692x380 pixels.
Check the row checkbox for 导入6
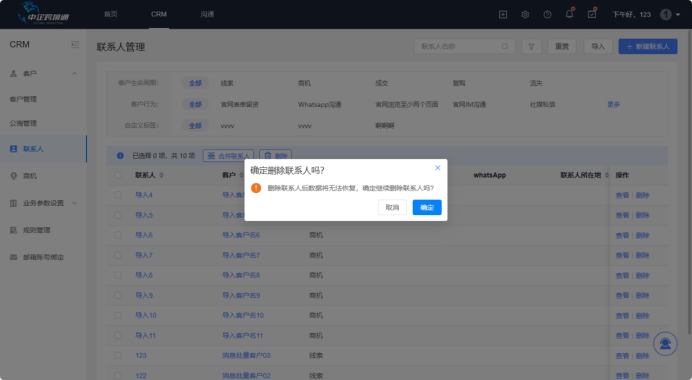118,235
